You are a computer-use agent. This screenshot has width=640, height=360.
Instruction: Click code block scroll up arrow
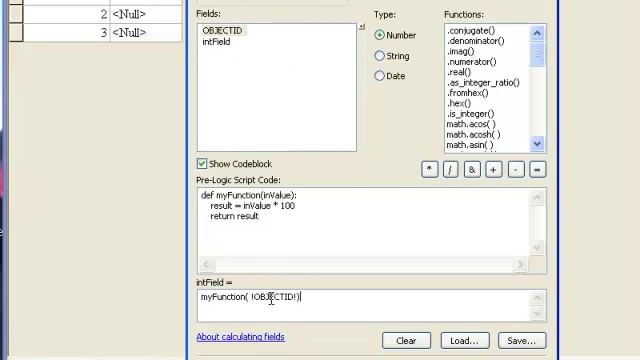[537, 198]
